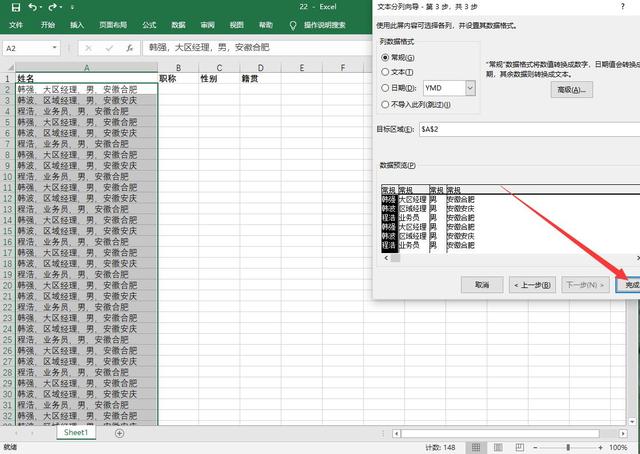Click the zoom out minus button

click(x=536, y=448)
